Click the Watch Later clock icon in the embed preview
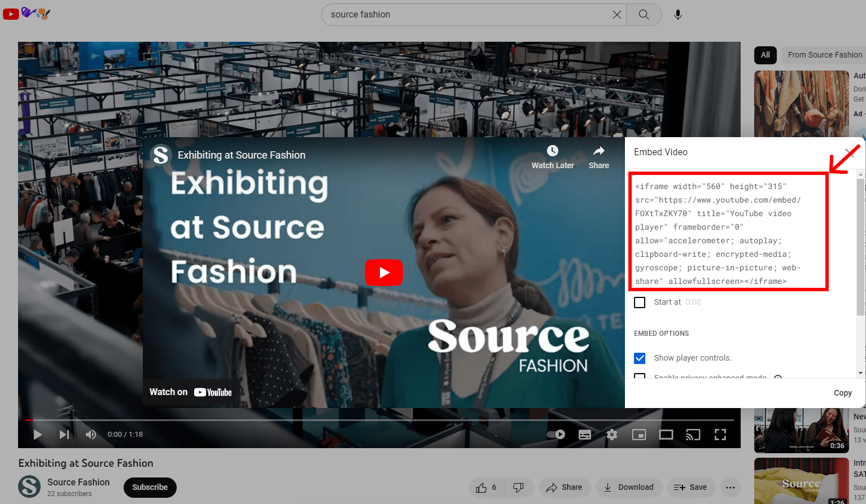Screen dimensions: 866x504 tap(553, 151)
